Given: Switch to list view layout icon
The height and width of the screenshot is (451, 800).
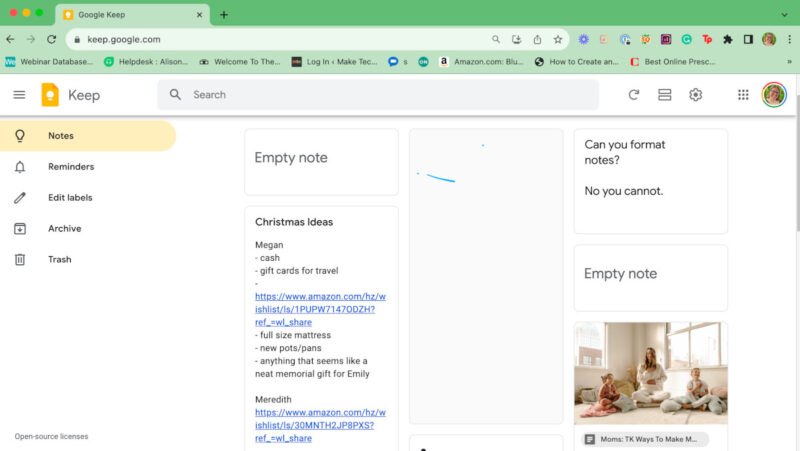Looking at the screenshot, I should (x=664, y=95).
